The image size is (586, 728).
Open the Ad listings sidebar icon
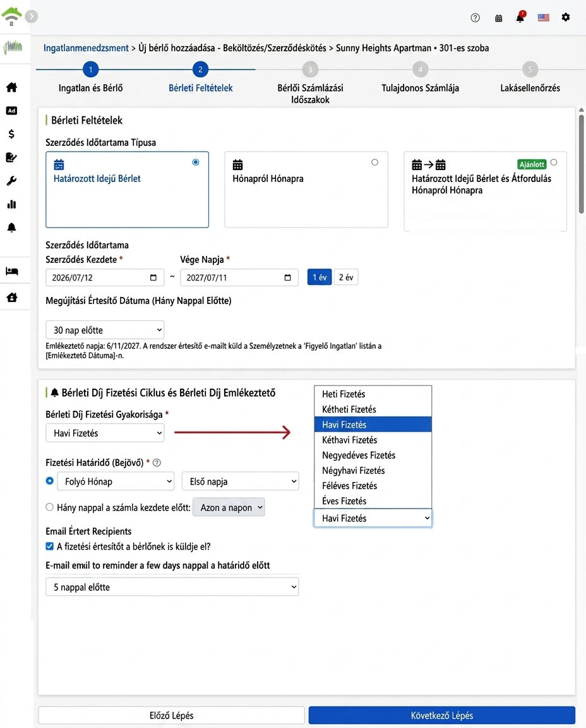coord(11,111)
